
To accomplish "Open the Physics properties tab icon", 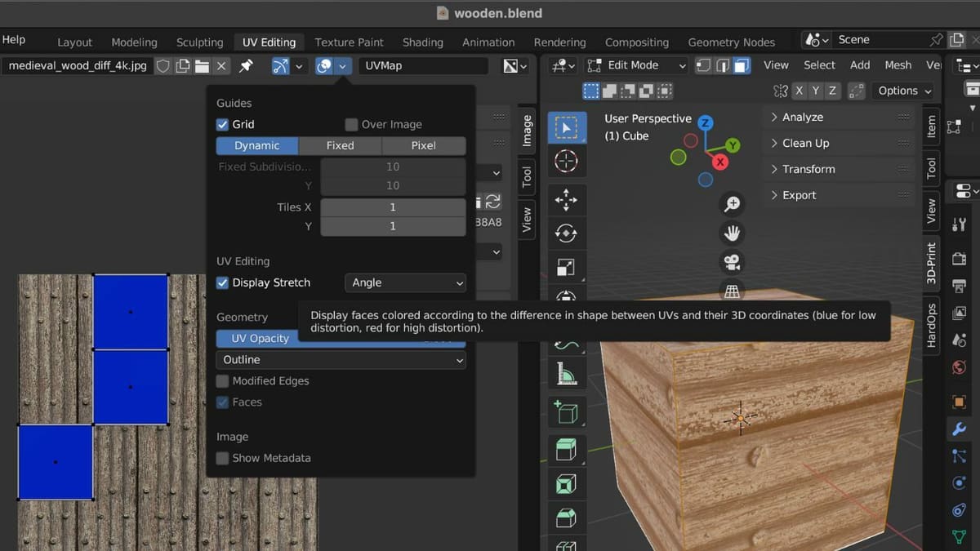I will tap(960, 483).
